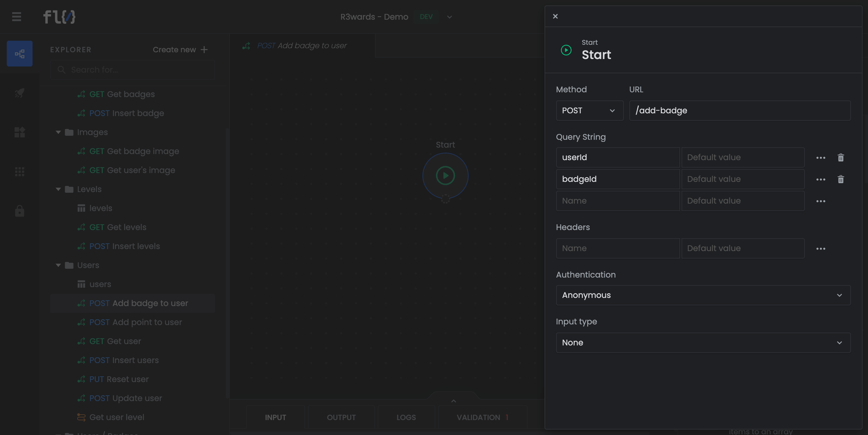The image size is (868, 435).
Task: Click the hamburger menu icon
Action: [x=17, y=17]
